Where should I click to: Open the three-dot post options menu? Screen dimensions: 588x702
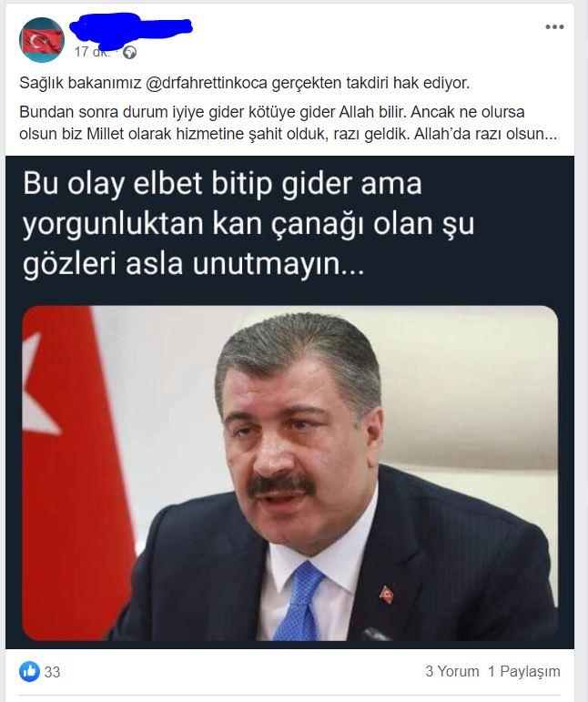pos(554,27)
